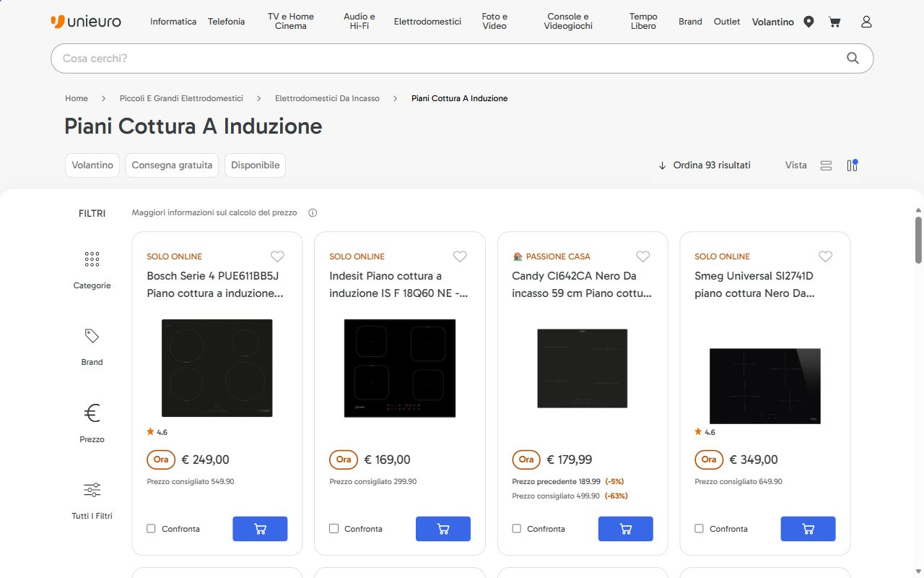Screen dimensions: 924x578
Task: Switch to list view icon
Action: tap(827, 165)
